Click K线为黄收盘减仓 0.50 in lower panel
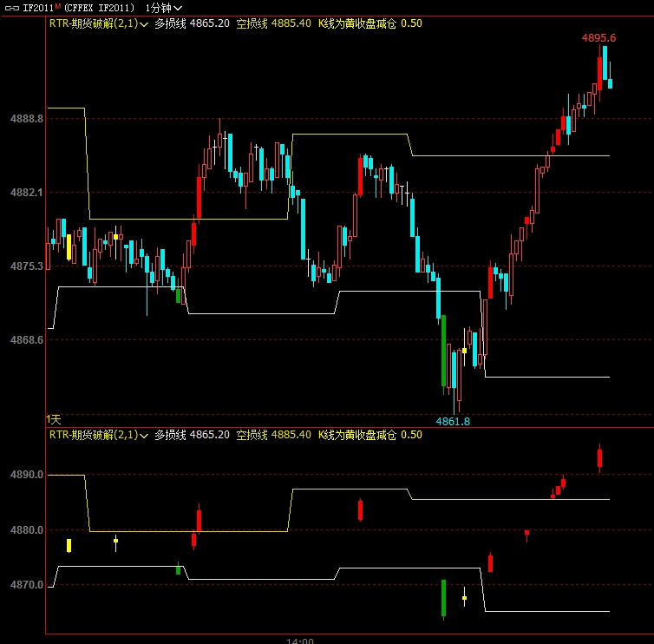 pos(370,435)
